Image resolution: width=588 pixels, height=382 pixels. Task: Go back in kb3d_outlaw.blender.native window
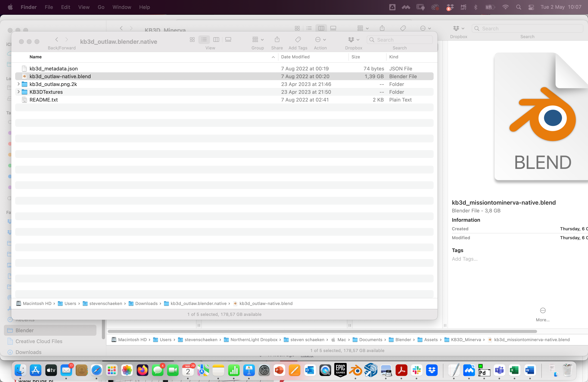click(x=57, y=39)
